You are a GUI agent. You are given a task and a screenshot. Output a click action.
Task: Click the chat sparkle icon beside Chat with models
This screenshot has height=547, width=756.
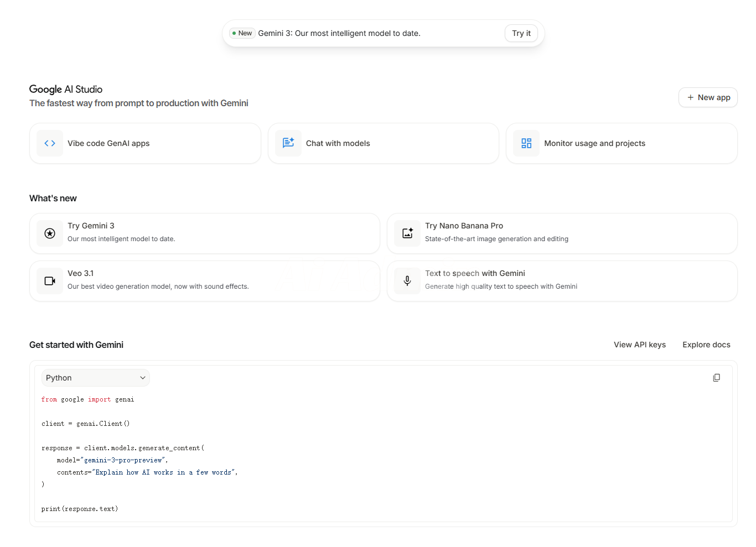pyautogui.click(x=288, y=143)
